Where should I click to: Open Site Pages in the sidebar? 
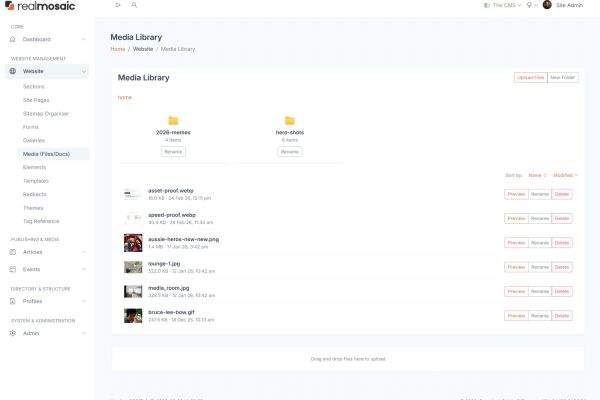coord(37,100)
